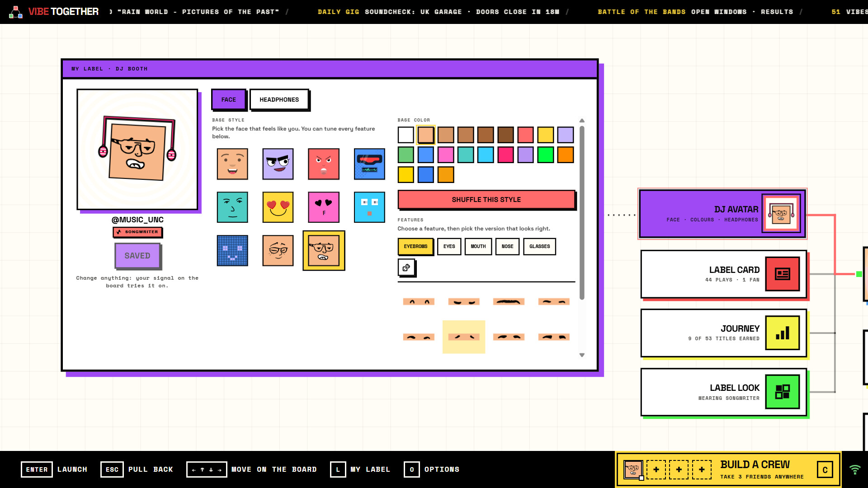The width and height of the screenshot is (868, 488).
Task: Choose the pink heart-eyes face style
Action: click(324, 207)
